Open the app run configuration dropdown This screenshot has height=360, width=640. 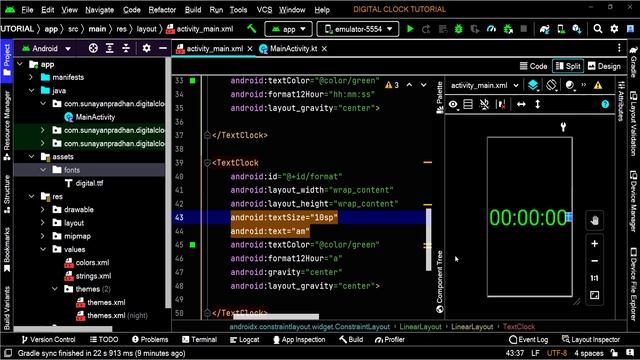pos(288,29)
